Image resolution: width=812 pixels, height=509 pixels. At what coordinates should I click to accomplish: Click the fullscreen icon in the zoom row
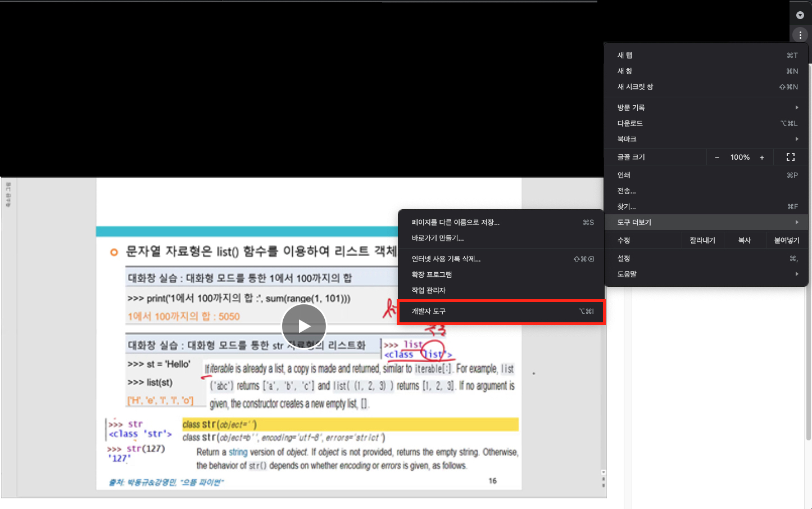791,157
